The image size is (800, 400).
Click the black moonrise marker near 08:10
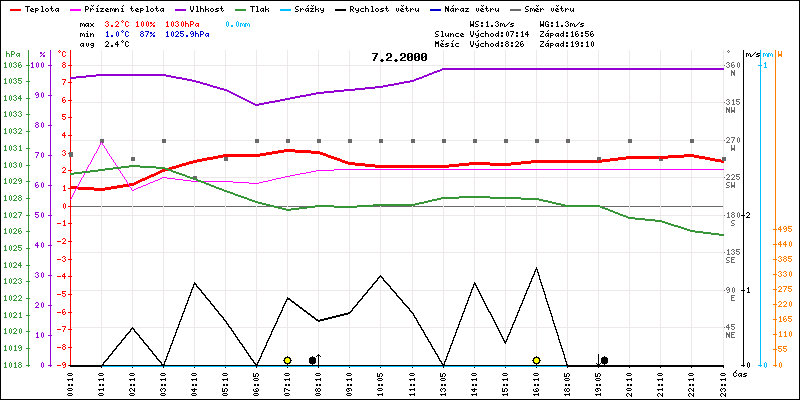[x=313, y=360]
